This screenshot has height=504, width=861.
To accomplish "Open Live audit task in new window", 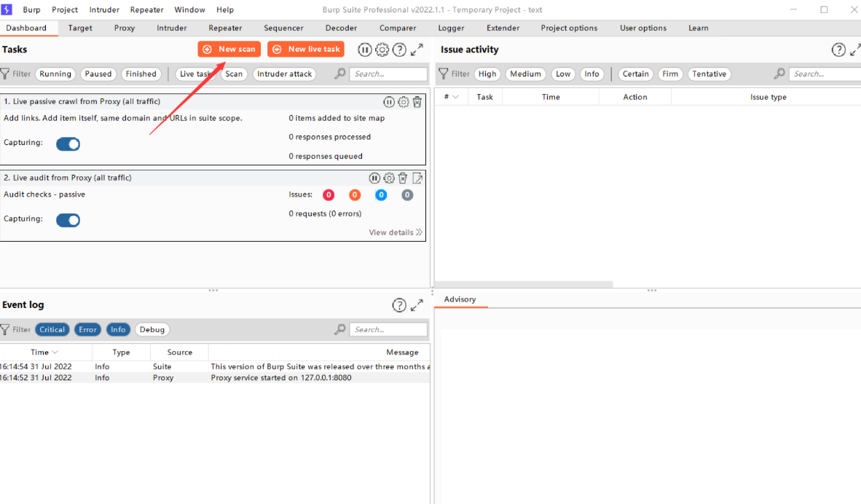I will pos(417,178).
